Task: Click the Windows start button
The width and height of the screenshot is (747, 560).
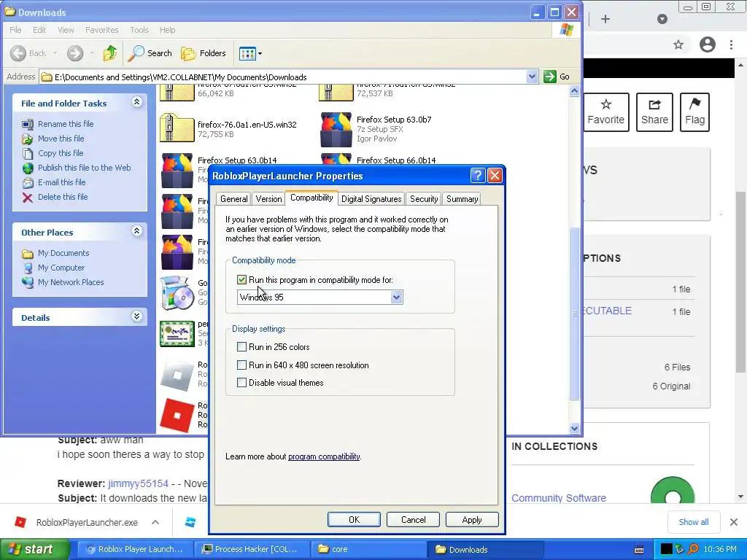Action: tap(34, 550)
